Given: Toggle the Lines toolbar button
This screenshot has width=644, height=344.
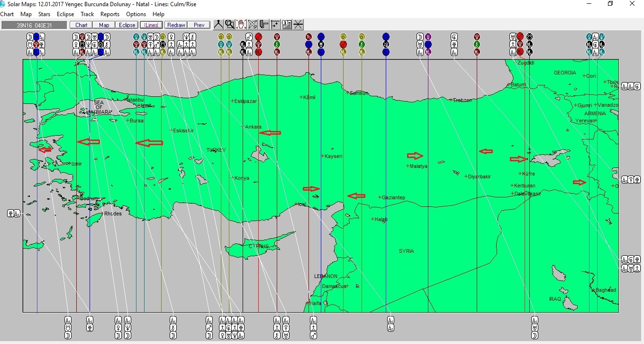Looking at the screenshot, I should (152, 25).
